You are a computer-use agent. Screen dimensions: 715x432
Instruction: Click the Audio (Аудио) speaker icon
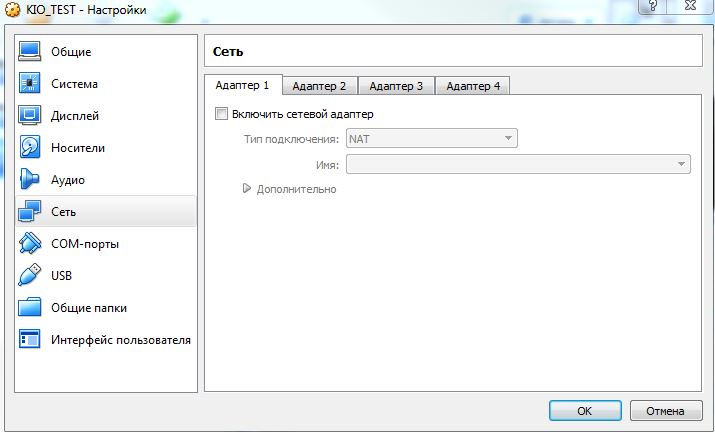(x=30, y=180)
